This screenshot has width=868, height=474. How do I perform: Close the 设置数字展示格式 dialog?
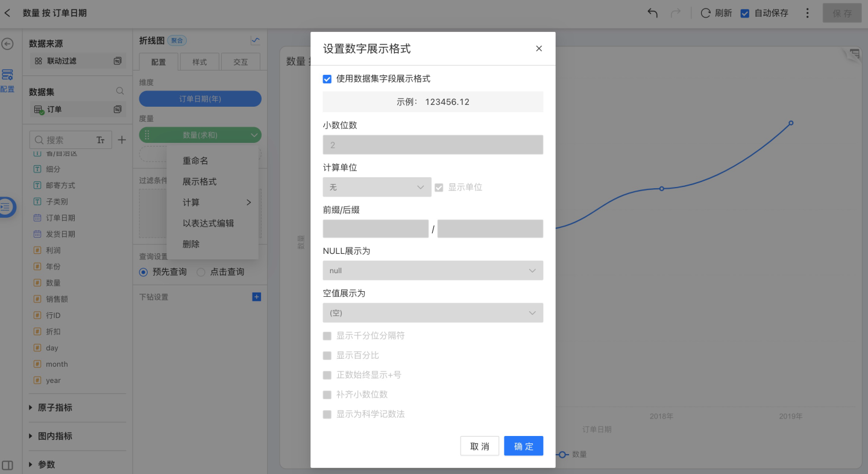click(539, 49)
